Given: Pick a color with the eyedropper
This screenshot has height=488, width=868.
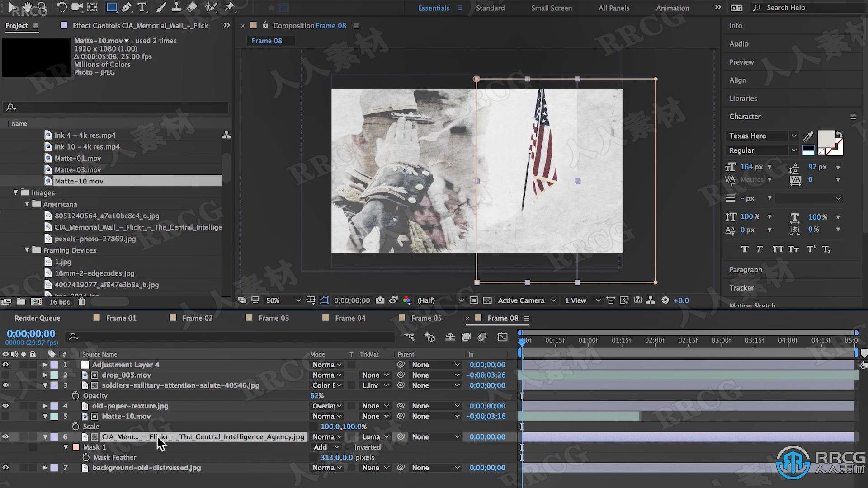Looking at the screenshot, I should coord(808,136).
